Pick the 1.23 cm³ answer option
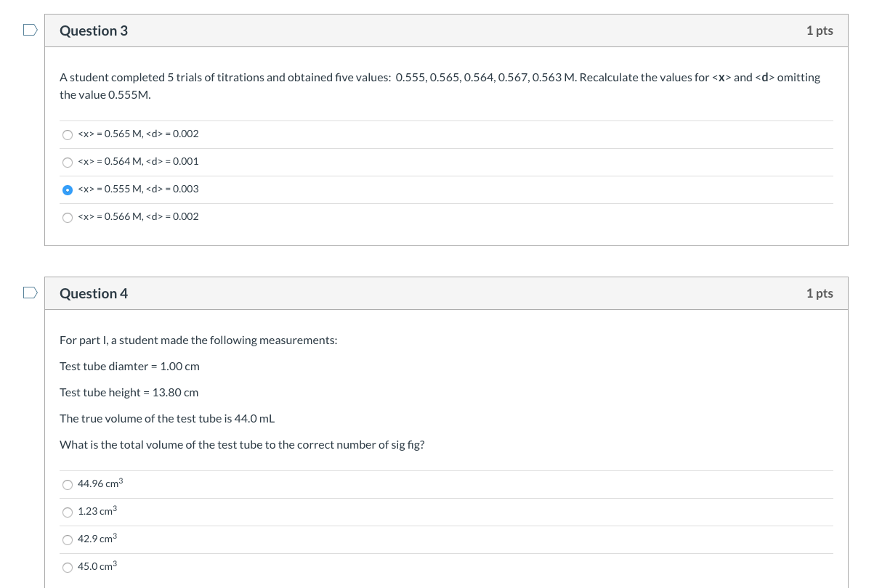This screenshot has width=882, height=588. 68,512
